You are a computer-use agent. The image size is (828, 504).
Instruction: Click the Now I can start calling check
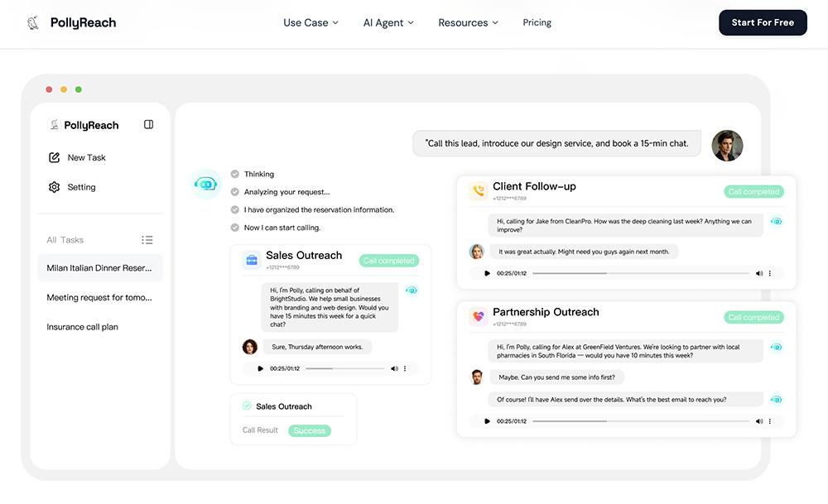pyautogui.click(x=235, y=228)
